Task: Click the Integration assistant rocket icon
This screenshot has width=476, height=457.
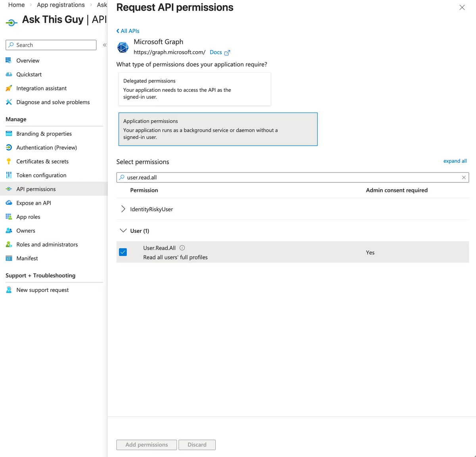Action: click(x=9, y=88)
